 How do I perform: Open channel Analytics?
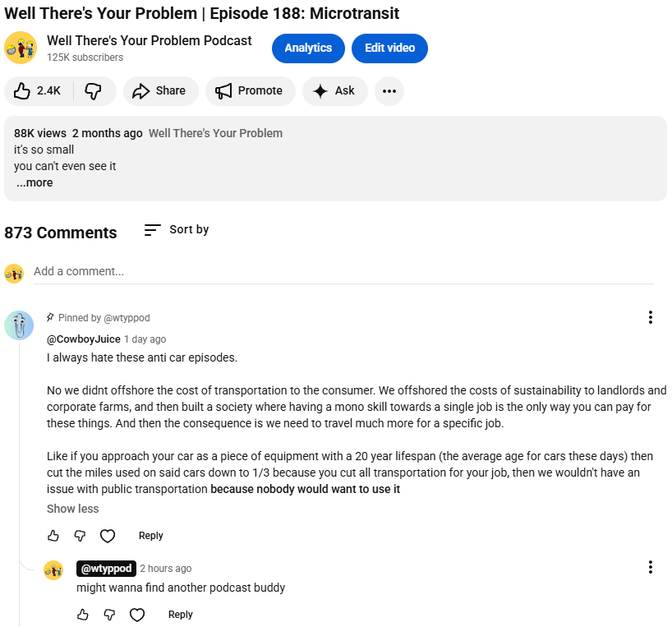pos(308,48)
